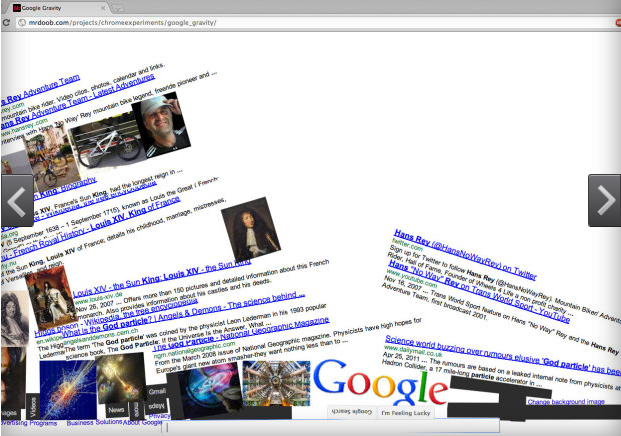
Task: Click the site info globe icon
Action: (22, 23)
